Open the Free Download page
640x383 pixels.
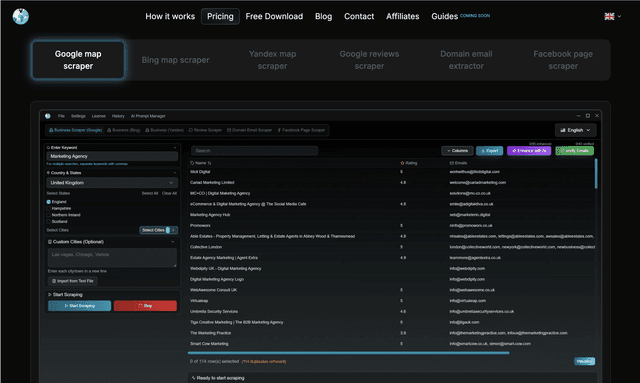tap(274, 16)
